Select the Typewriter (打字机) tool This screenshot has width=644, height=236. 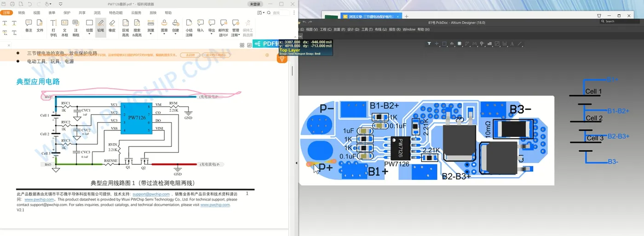(53, 28)
